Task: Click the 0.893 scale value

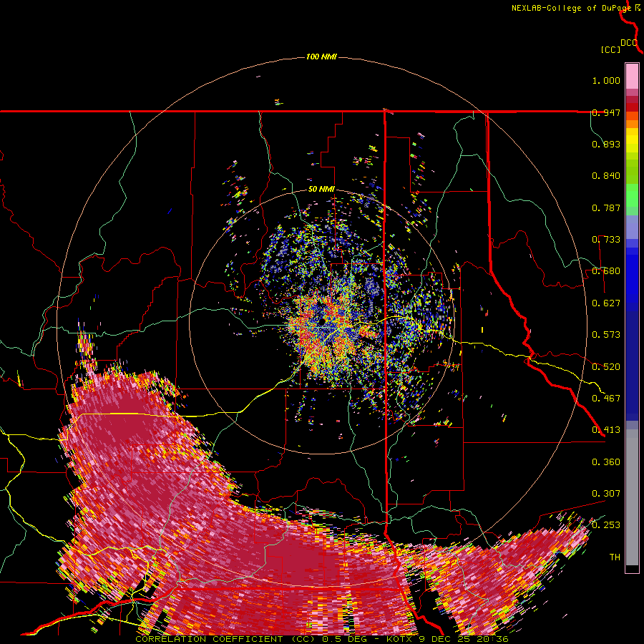Action: point(606,144)
